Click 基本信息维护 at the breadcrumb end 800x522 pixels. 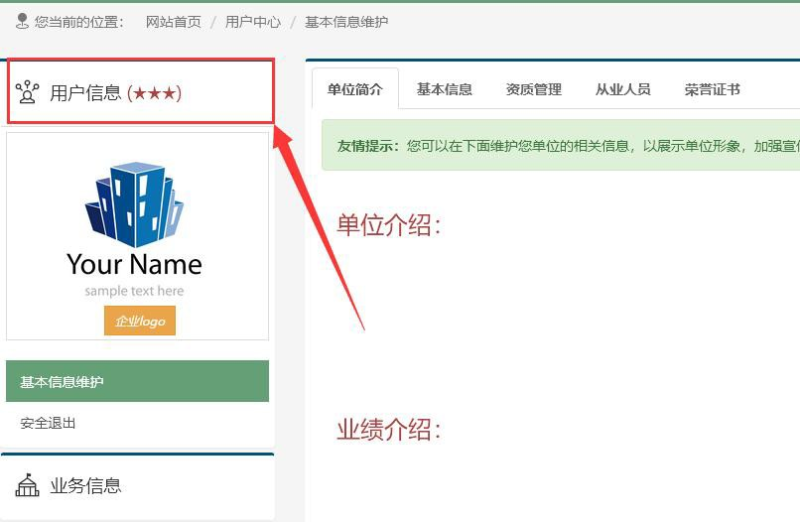tap(346, 22)
